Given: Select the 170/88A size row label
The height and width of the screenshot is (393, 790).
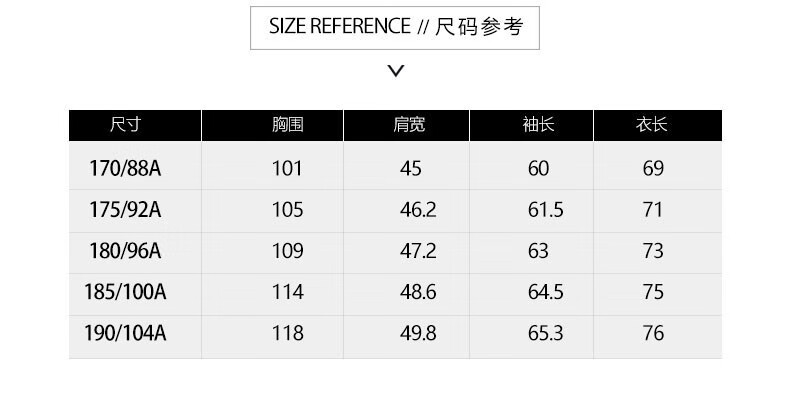Looking at the screenshot, I should (x=125, y=168).
